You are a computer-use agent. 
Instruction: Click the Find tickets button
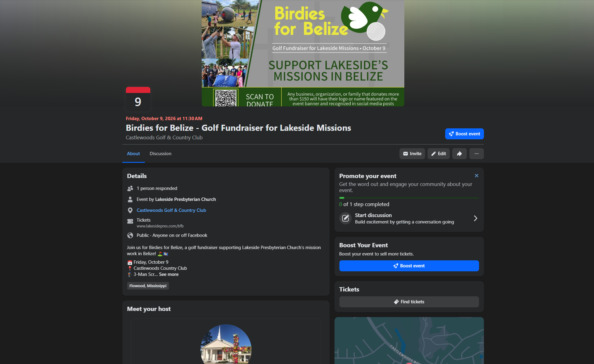coord(409,302)
